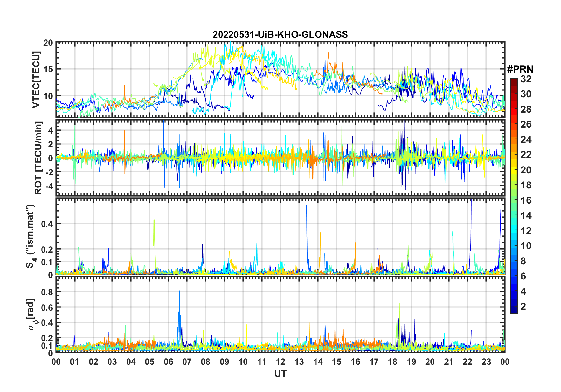561x392 pixels.
Task: Click the #PRN colorbar title
Action: (x=520, y=69)
